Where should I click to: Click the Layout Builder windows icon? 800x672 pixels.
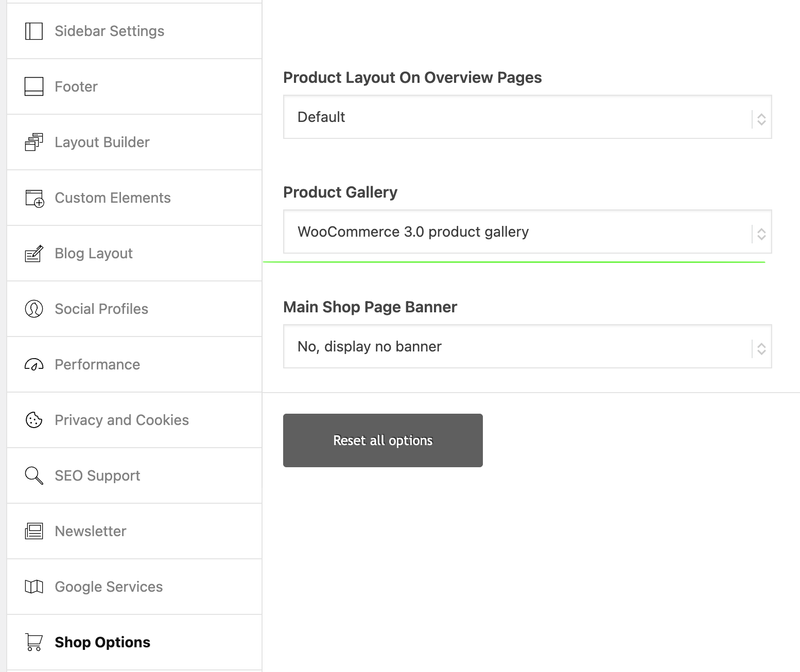click(34, 142)
